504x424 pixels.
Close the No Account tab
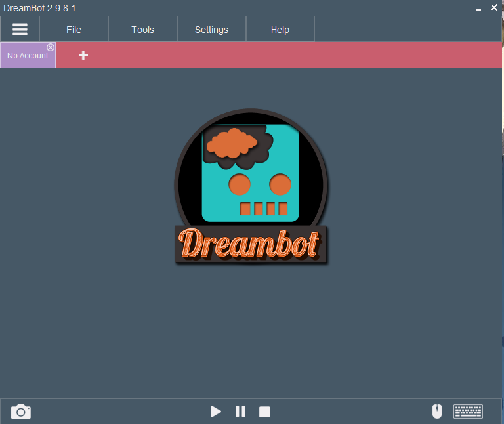point(51,47)
